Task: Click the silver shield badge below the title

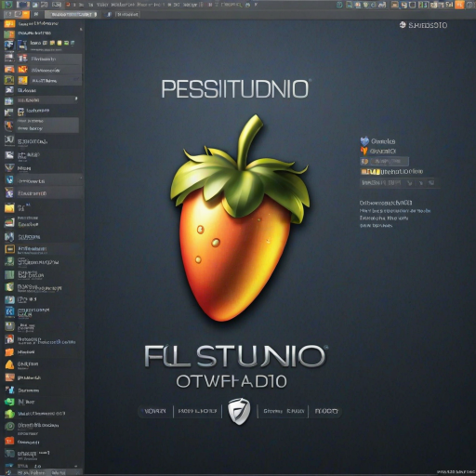Action: pos(239,411)
